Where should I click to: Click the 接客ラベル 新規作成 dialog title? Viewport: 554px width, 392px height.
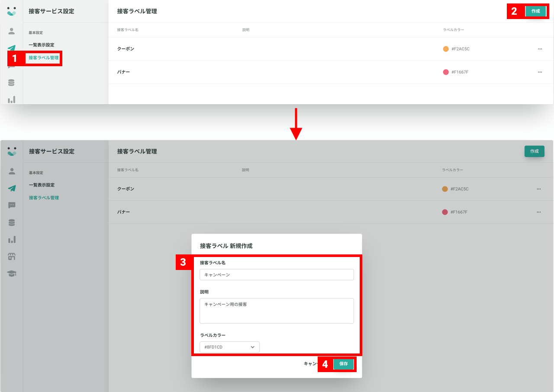pyautogui.click(x=226, y=246)
